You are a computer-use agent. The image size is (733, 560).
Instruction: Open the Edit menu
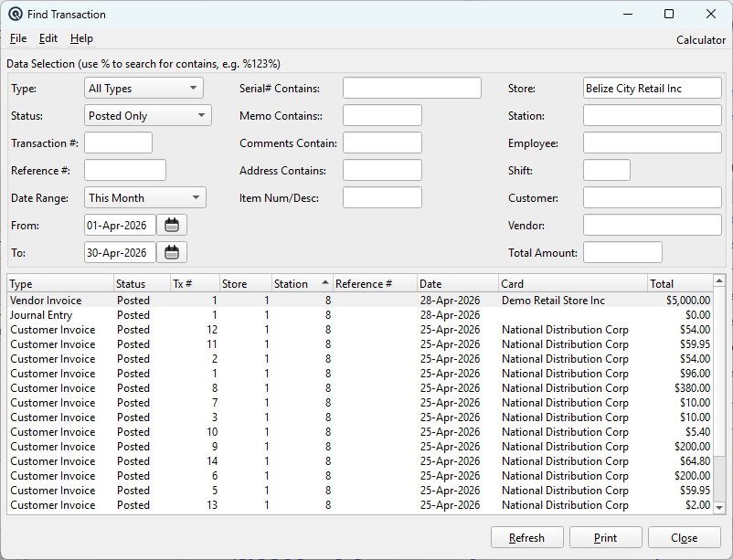(x=48, y=38)
